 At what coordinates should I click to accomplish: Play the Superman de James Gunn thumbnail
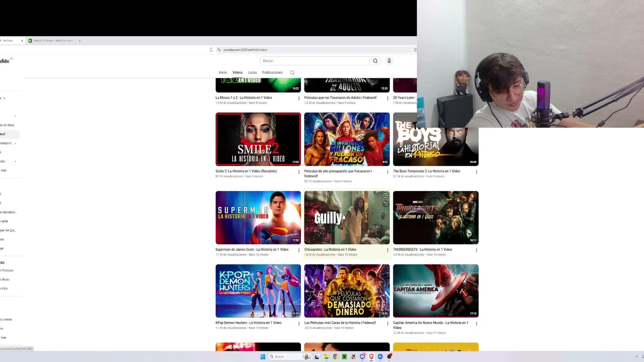258,218
